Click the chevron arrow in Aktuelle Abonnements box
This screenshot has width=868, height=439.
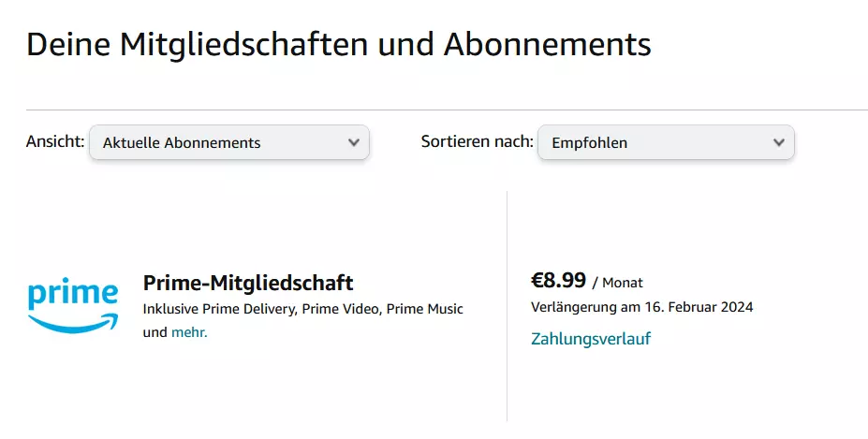click(354, 142)
